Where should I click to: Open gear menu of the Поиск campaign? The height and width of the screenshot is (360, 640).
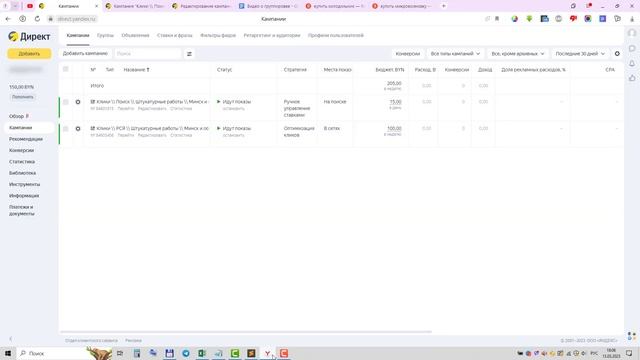[78, 102]
